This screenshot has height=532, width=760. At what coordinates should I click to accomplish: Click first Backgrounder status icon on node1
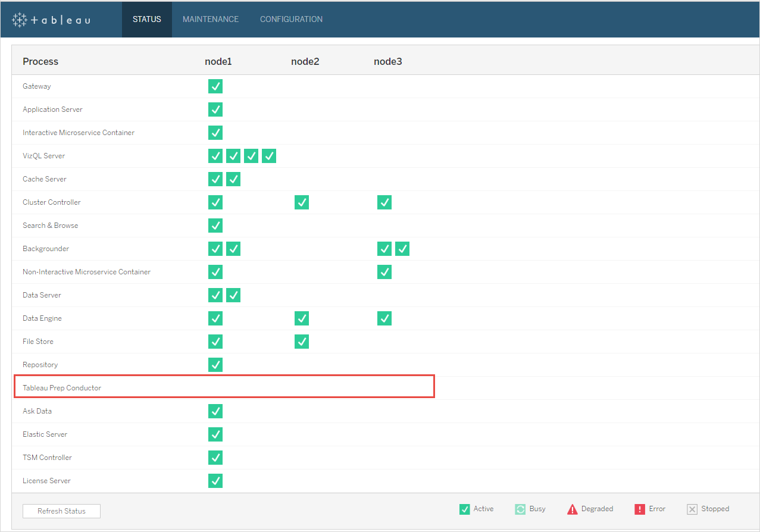[x=215, y=249]
